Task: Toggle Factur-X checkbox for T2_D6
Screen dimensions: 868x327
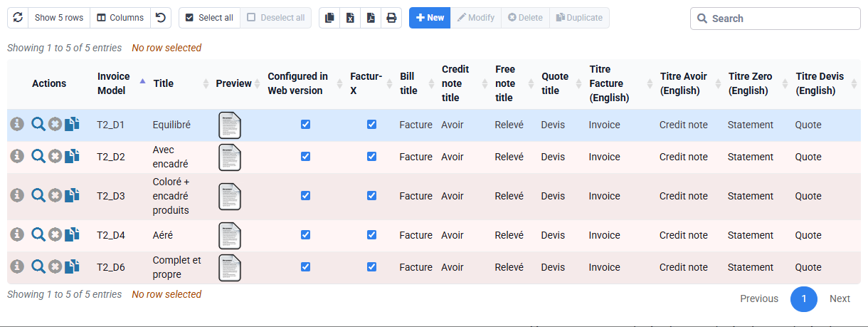Action: 371,266
